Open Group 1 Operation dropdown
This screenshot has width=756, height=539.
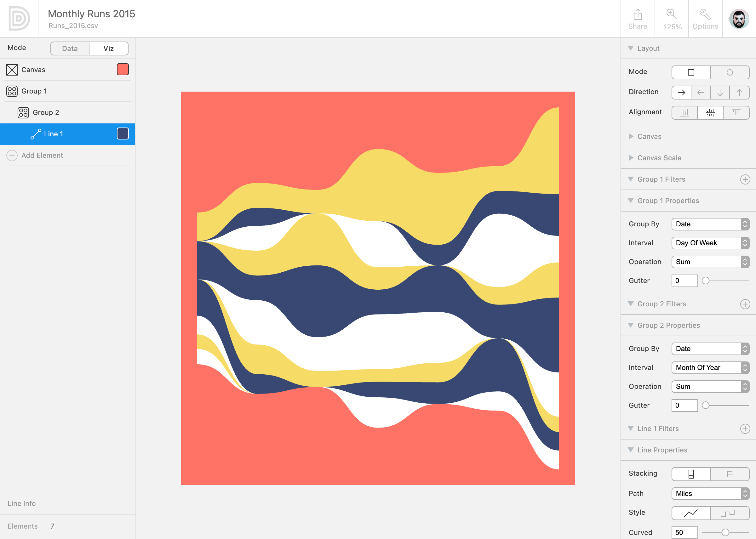click(711, 262)
